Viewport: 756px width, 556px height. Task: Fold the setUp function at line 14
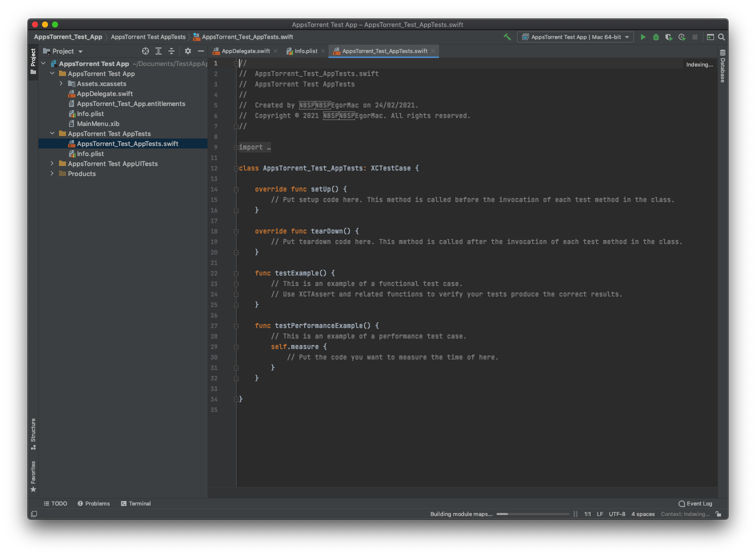(236, 189)
